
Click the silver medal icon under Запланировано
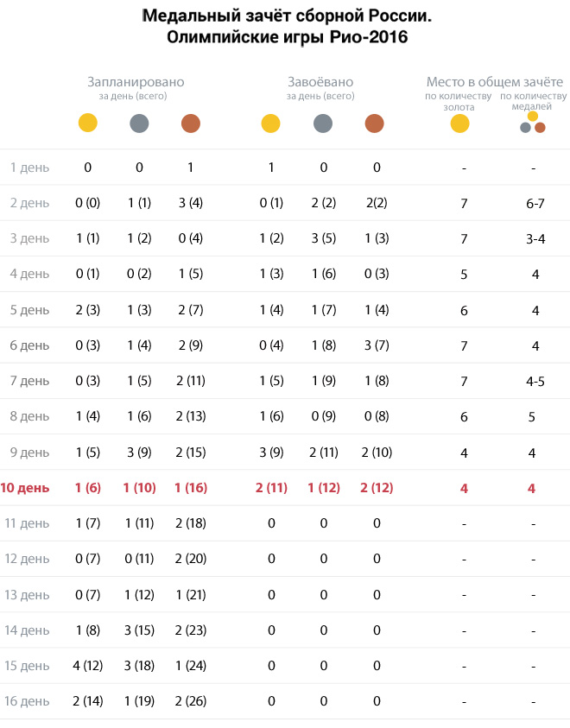coord(139,123)
